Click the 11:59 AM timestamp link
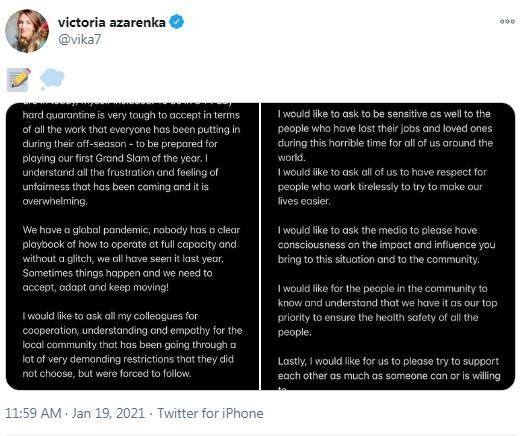 tap(33, 413)
